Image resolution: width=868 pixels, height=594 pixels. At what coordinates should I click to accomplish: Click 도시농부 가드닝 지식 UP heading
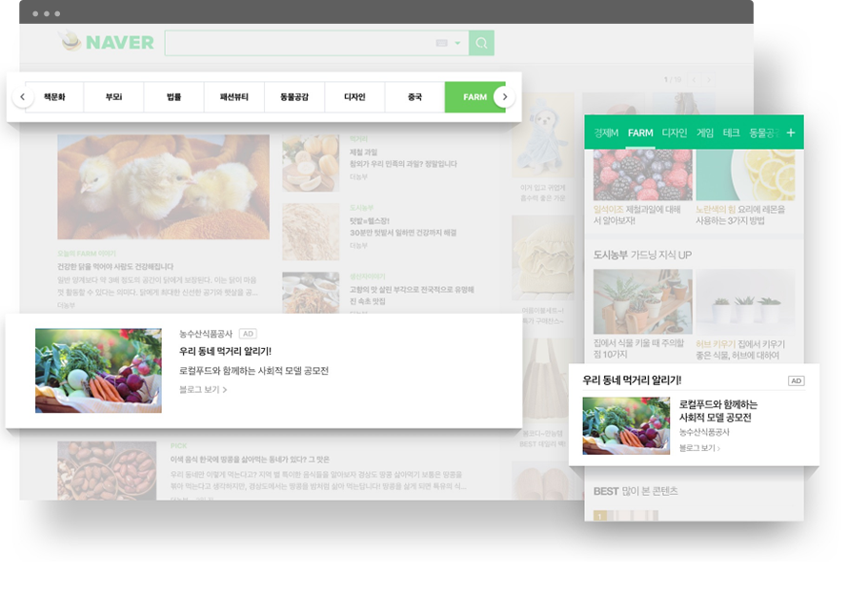[642, 255]
